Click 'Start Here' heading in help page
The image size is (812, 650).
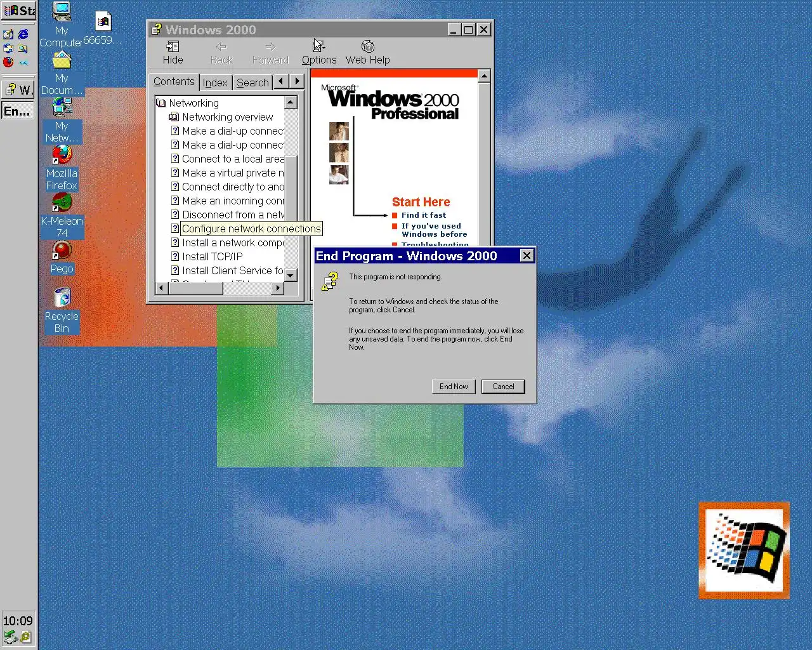[x=421, y=202]
